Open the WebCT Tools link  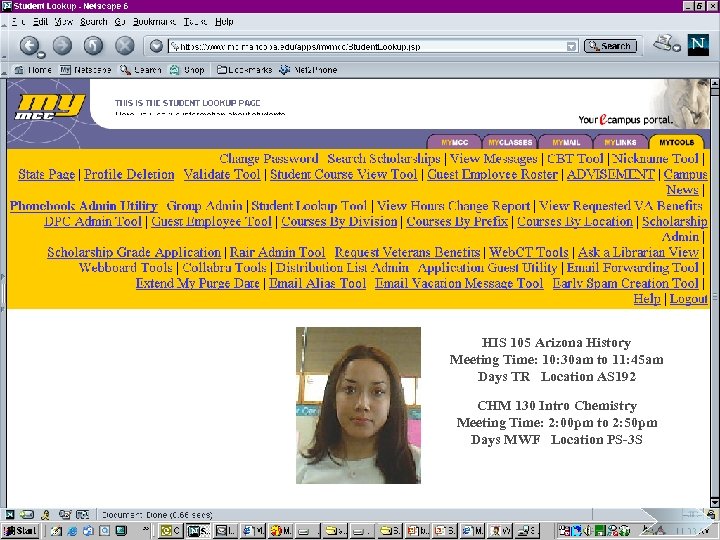529,252
